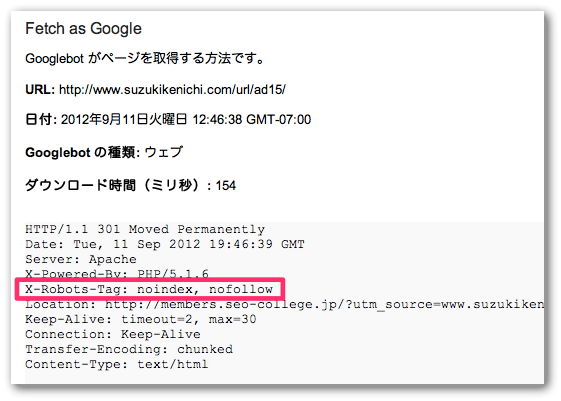Click the 'Fetch as Google' heading
Image resolution: width=561 pixels, height=401 pixels.
tap(83, 29)
